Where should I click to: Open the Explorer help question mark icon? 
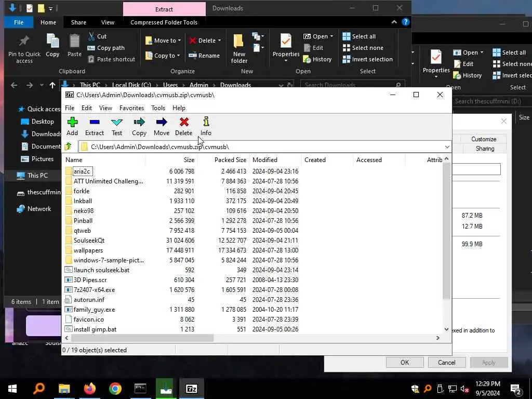[x=405, y=22]
